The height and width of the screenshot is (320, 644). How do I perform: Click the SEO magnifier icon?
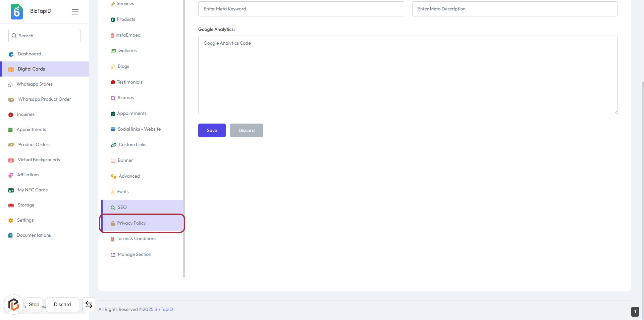pyautogui.click(x=113, y=208)
